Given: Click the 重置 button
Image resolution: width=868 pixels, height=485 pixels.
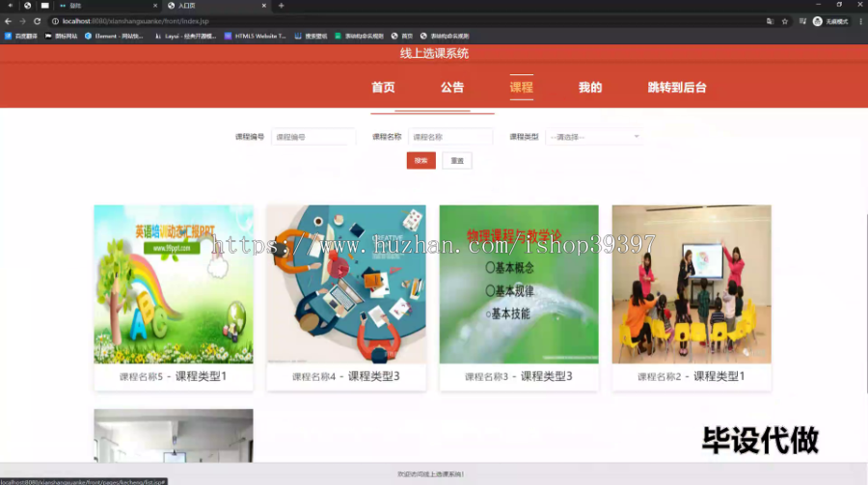Looking at the screenshot, I should (x=457, y=161).
